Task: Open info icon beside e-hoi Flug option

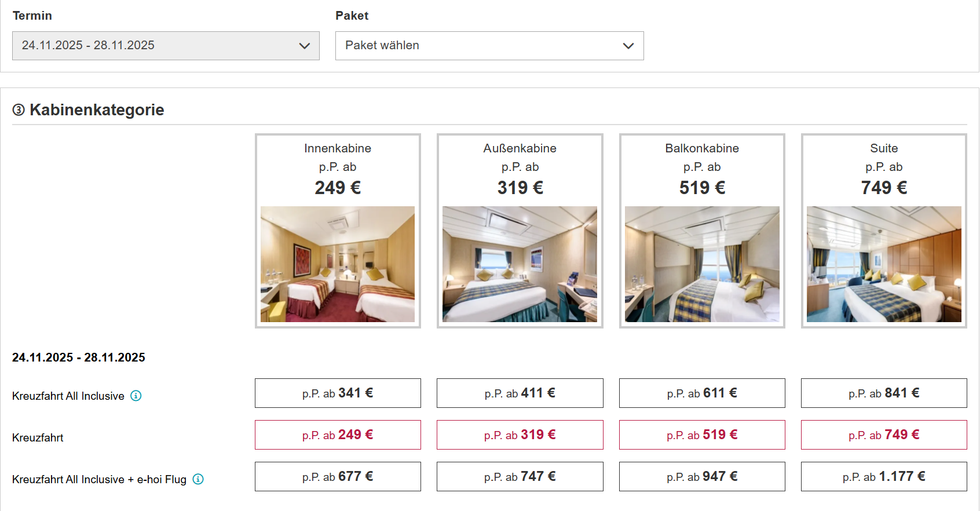Action: click(x=198, y=479)
